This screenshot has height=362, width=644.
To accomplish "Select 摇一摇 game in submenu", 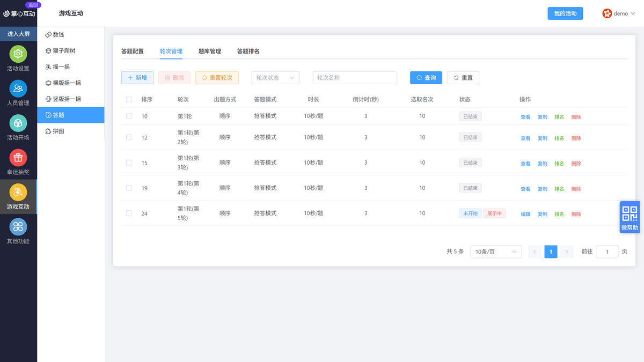I will [71, 67].
